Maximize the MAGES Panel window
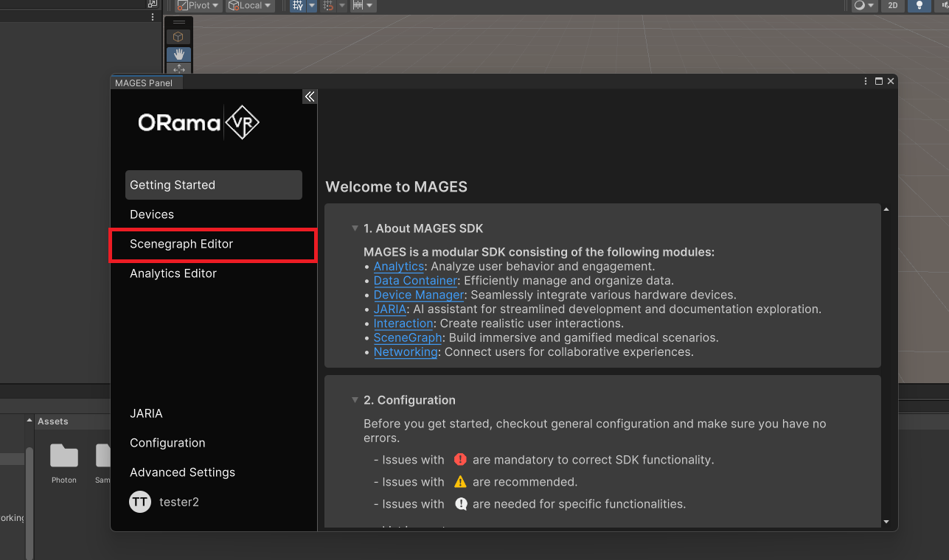 (x=879, y=81)
